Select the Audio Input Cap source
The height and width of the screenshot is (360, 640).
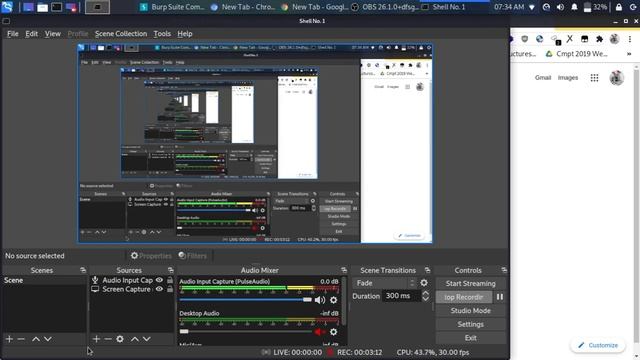point(127,280)
